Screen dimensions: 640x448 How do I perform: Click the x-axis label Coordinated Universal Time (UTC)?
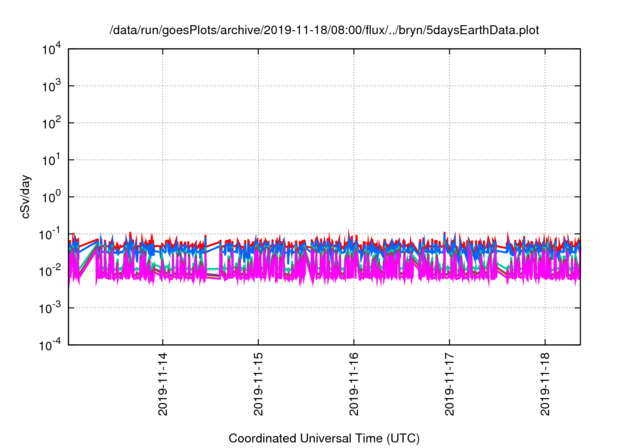(x=324, y=438)
